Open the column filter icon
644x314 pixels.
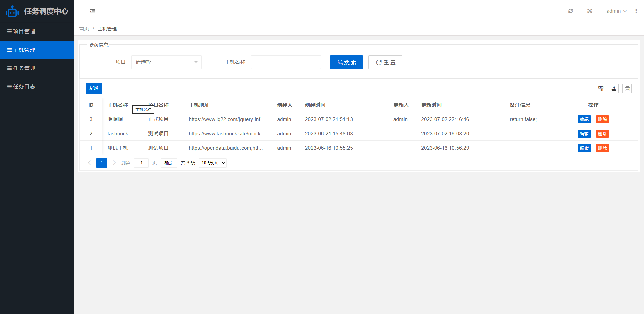pos(601,89)
